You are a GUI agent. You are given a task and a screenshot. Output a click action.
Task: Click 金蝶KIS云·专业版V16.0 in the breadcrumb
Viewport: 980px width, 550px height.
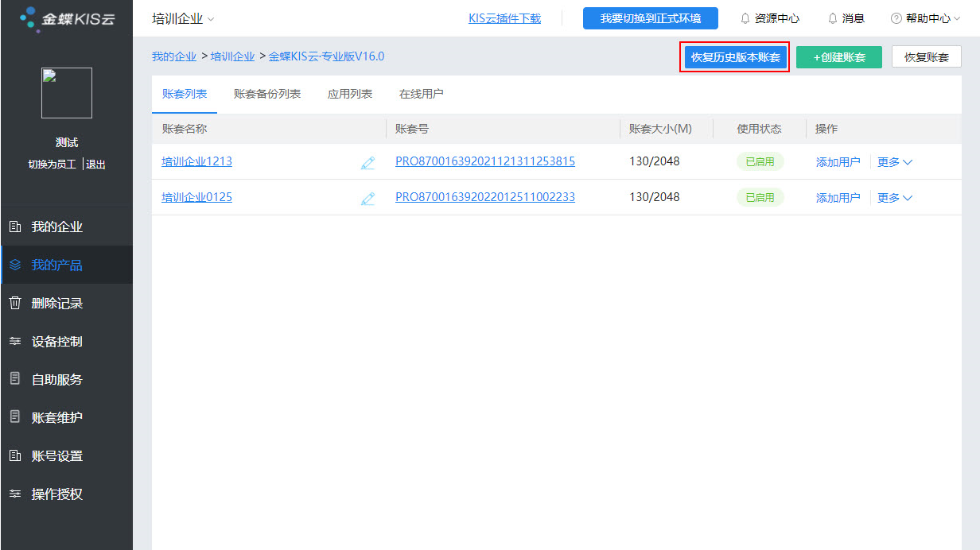click(x=327, y=56)
